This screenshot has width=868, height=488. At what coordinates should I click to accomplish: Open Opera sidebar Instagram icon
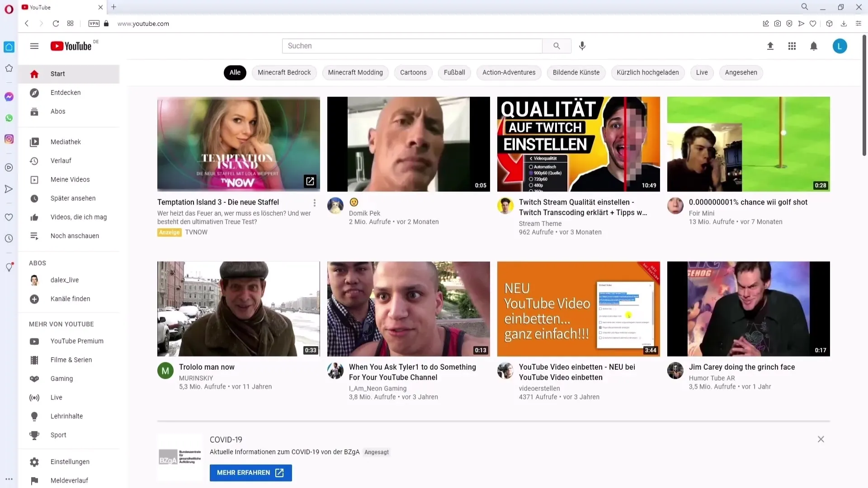pos(9,139)
